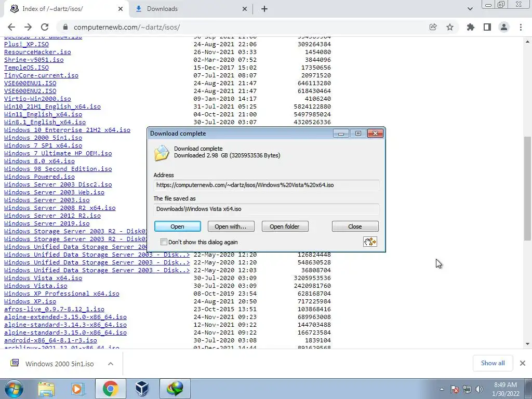
Task: Open the Extensions puzzle icon
Action: pos(470,27)
